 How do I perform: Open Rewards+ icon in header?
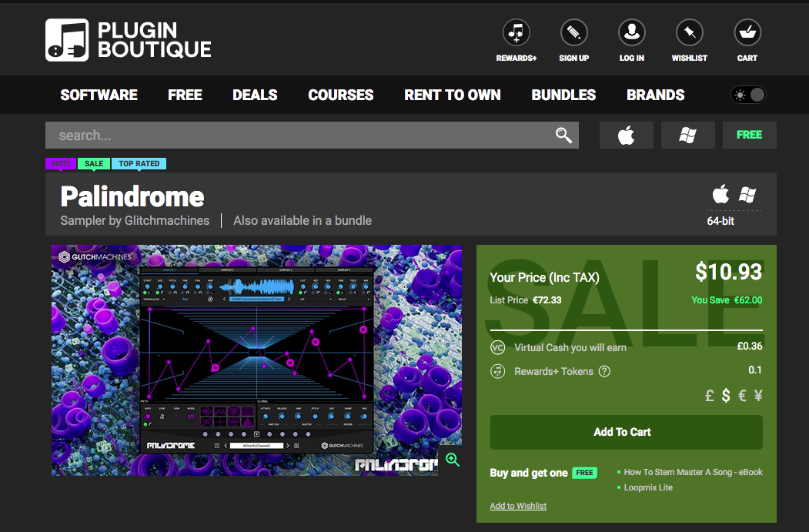tap(516, 32)
